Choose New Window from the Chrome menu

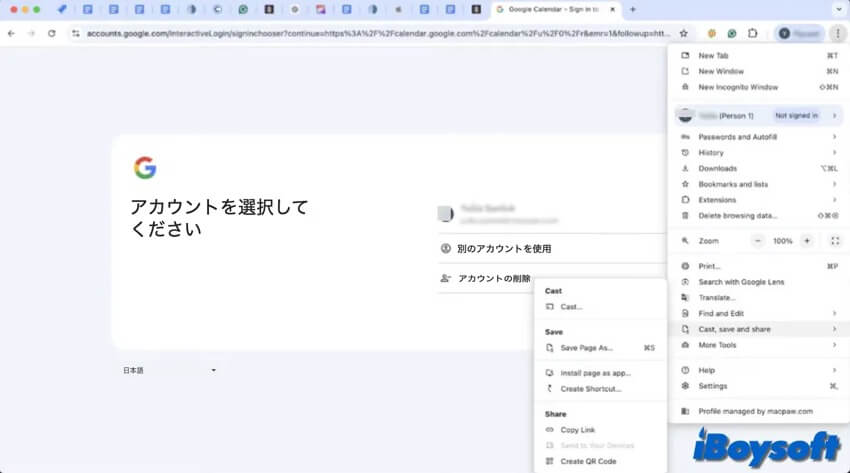(759, 71)
